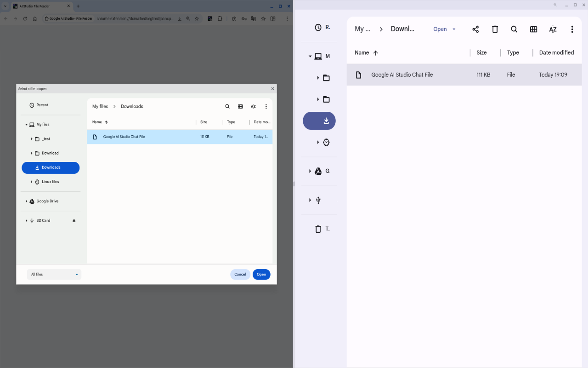The image size is (588, 368).
Task: Select the _test folder in dialog sidebar
Action: (x=51, y=139)
